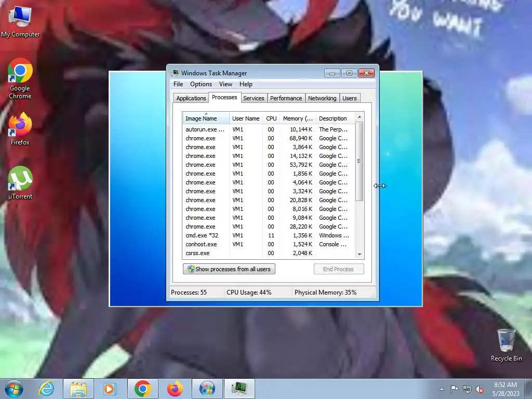This screenshot has width=532, height=399.
Task: Open Windows Explorer folder in taskbar
Action: (x=78, y=389)
